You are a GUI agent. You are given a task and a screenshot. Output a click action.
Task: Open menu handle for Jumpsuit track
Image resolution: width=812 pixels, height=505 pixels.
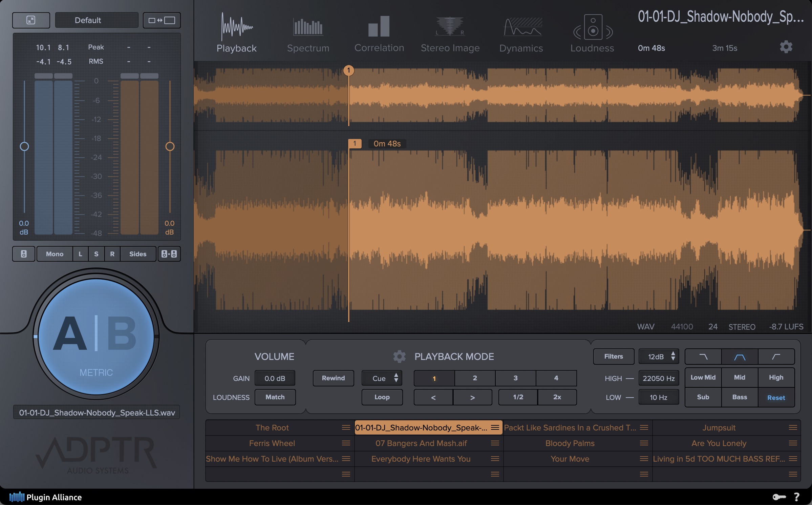(793, 427)
